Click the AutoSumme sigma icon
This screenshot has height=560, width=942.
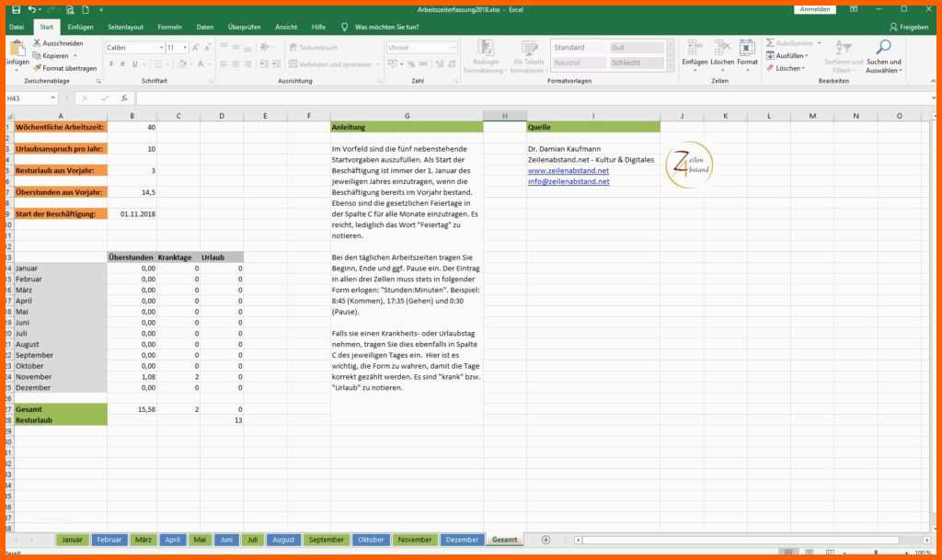click(x=770, y=43)
